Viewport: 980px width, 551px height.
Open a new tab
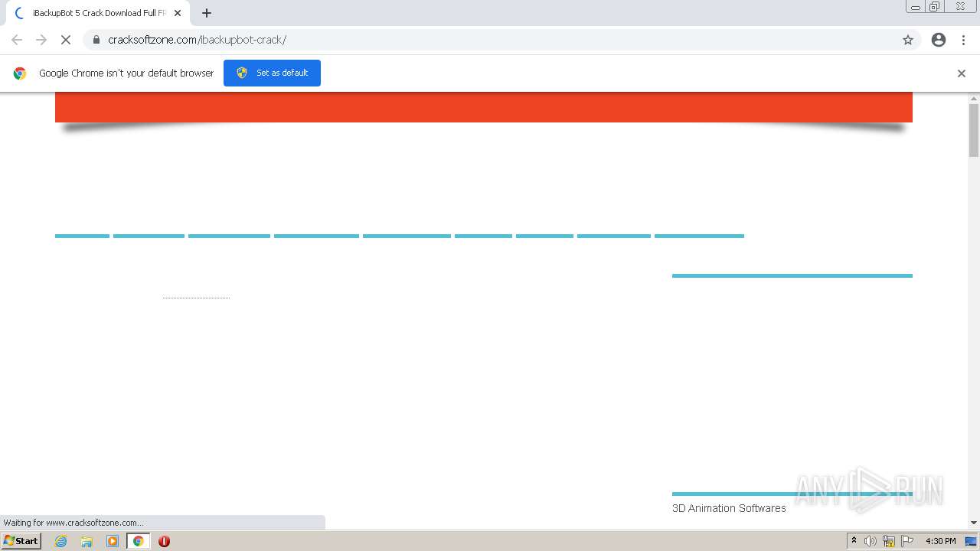click(x=206, y=13)
